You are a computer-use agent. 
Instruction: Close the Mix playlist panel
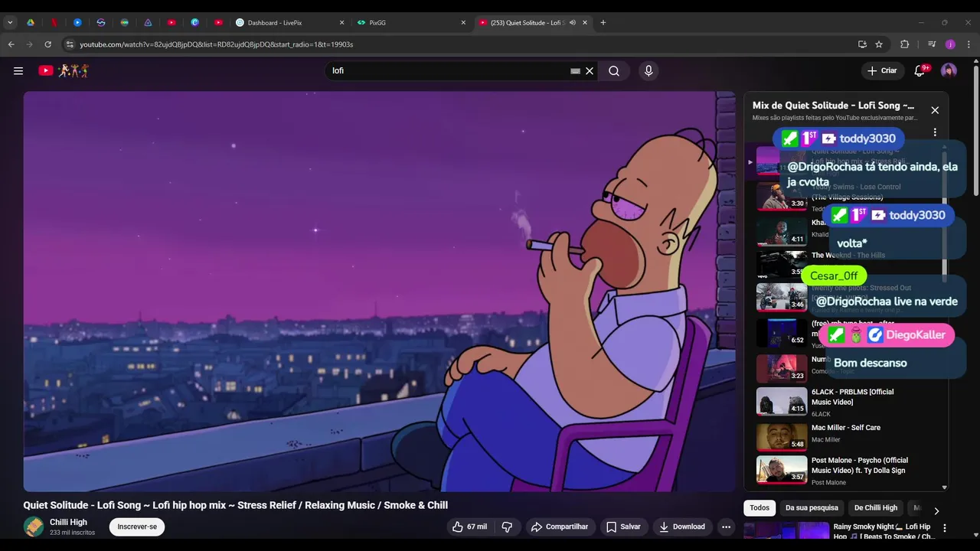pyautogui.click(x=935, y=110)
